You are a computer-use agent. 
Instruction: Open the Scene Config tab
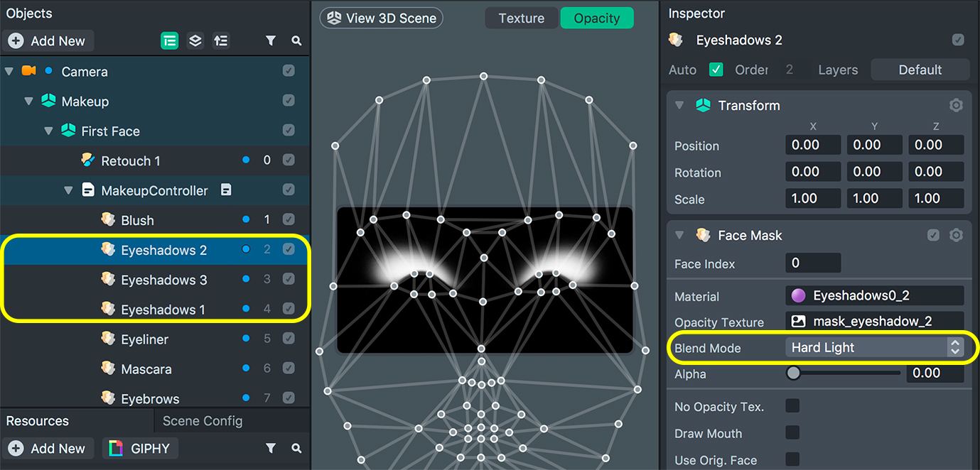point(203,421)
